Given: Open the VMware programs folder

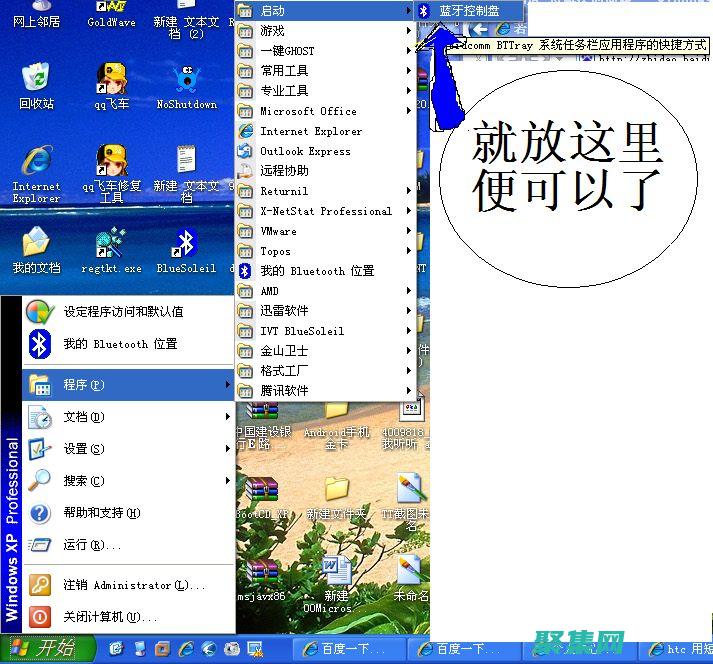Looking at the screenshot, I should [x=278, y=231].
